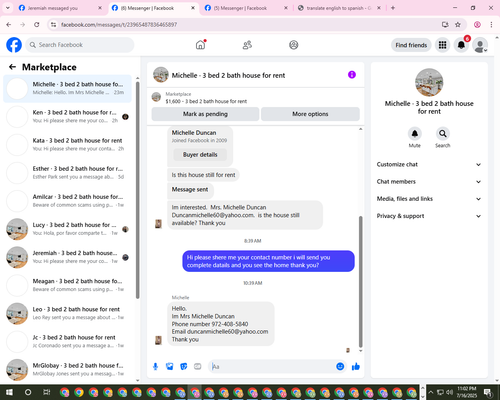500x400 pixels.
Task: Open Kata conversation in Marketplace list
Action: (68, 145)
